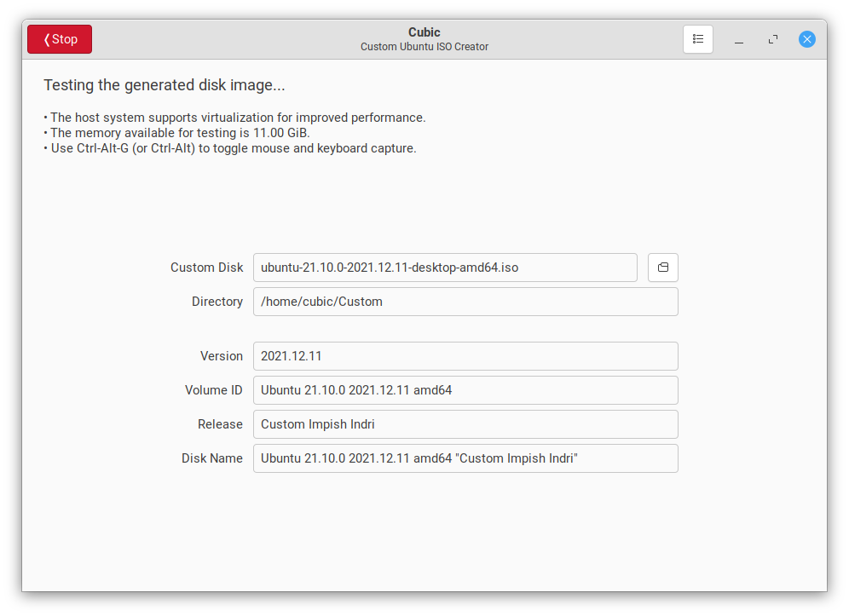Place cursor in the Version field
Viewport: 849px width, 616px height.
pyautogui.click(x=465, y=355)
